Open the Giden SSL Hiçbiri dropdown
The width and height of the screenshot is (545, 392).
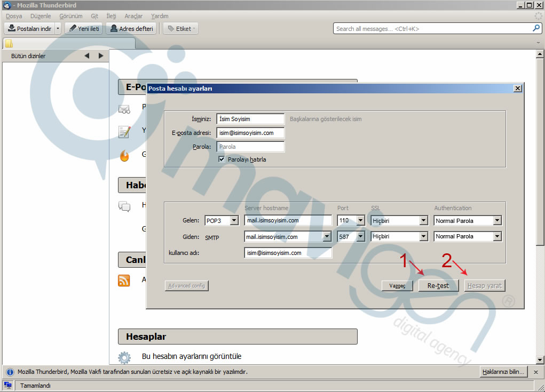click(x=399, y=236)
